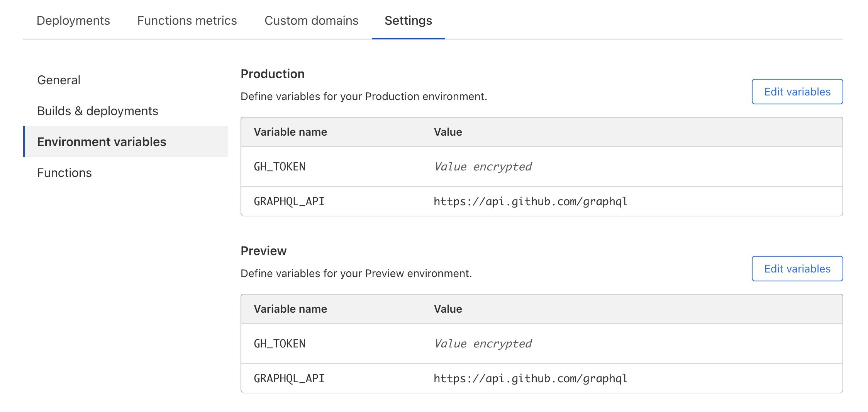Click Preview table Value column header

(448, 309)
